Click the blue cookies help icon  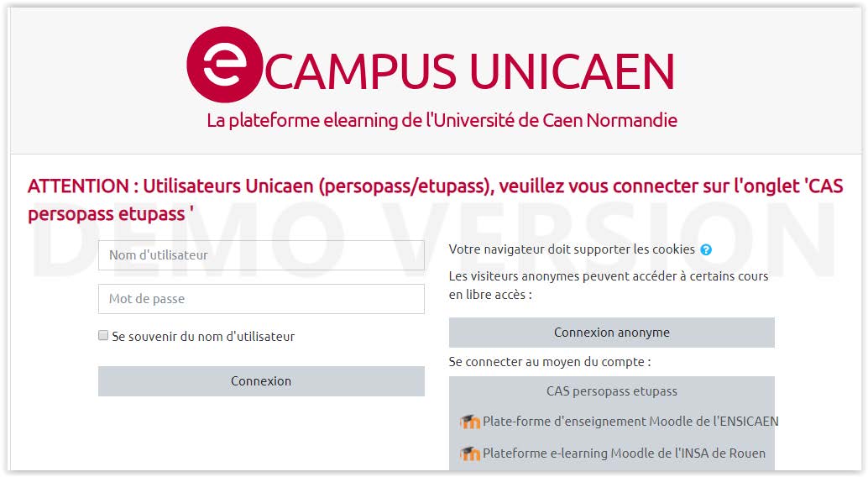click(x=706, y=249)
